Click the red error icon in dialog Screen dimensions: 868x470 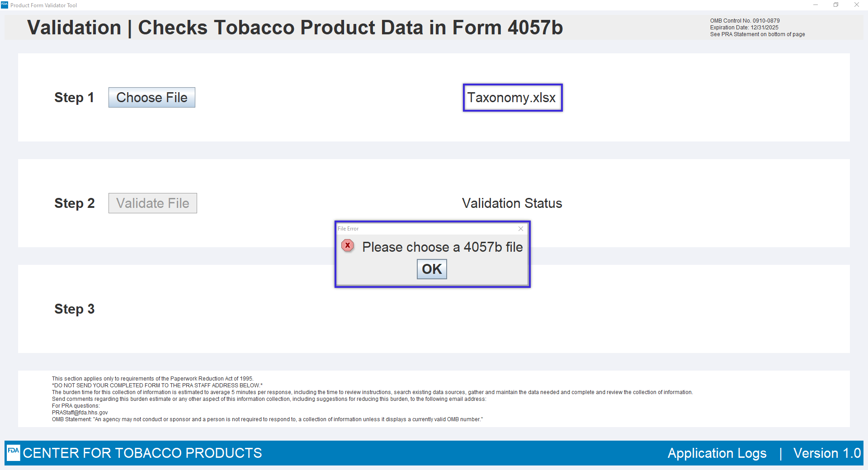tap(348, 245)
